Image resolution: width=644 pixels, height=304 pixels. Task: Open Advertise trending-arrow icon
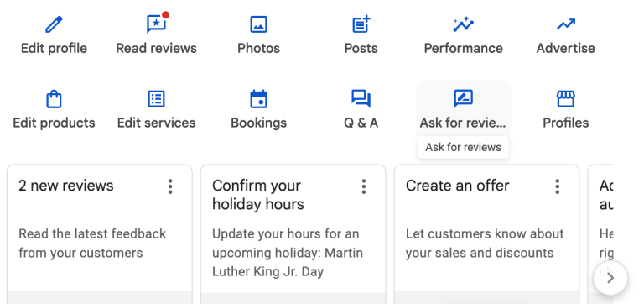click(565, 25)
